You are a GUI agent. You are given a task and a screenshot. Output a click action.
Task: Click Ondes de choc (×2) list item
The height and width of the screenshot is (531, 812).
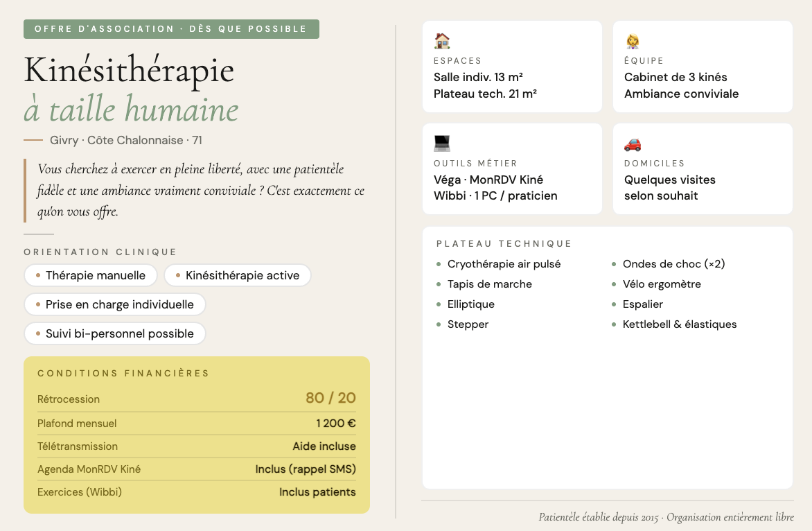[673, 264]
